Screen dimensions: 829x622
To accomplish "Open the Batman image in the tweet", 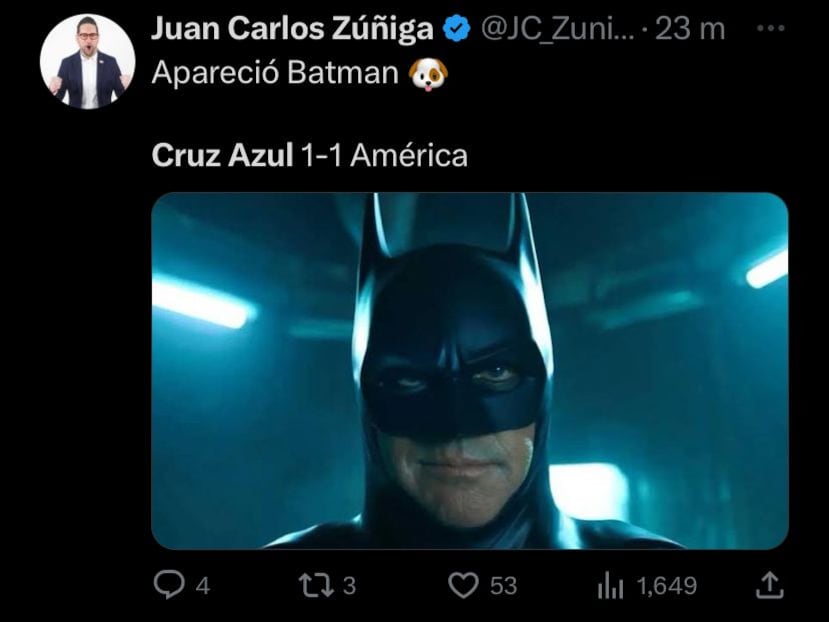I will tap(469, 370).
